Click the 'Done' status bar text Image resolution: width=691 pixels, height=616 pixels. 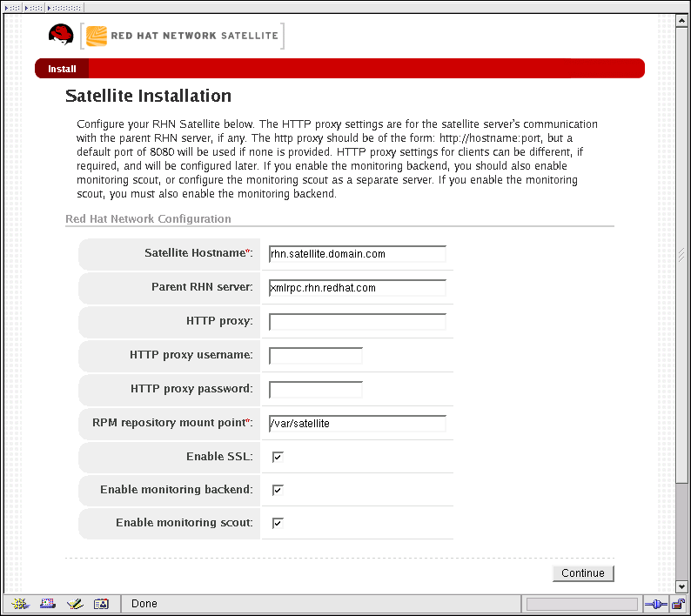(x=144, y=604)
